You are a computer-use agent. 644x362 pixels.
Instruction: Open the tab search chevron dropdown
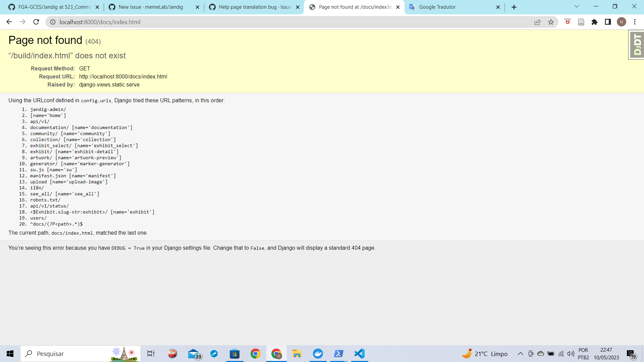coord(576,6)
